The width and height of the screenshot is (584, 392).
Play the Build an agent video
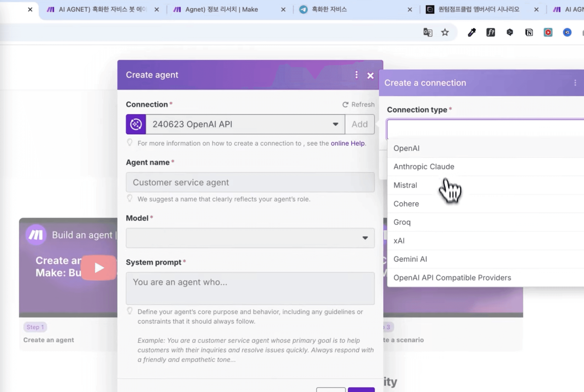point(99,268)
